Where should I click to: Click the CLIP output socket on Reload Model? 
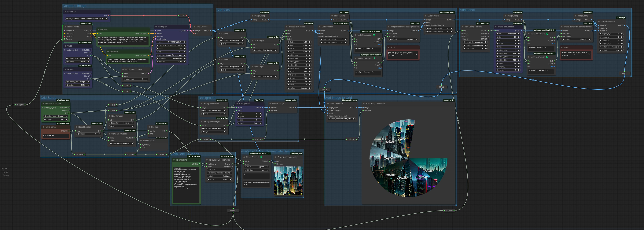[91, 34]
